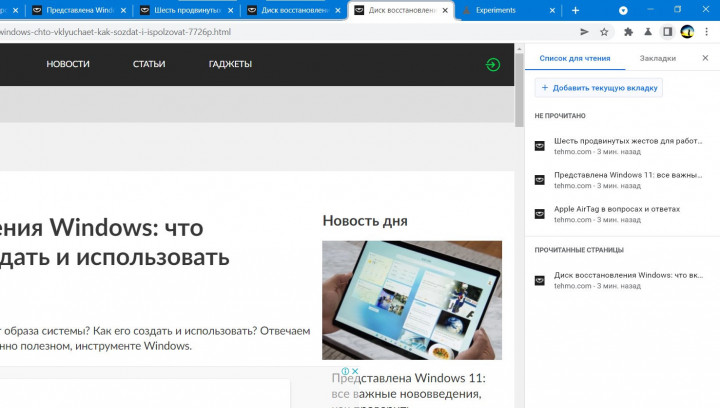720x408 pixels.
Task: Open read page Диск восстановления Windows
Action: click(x=622, y=280)
